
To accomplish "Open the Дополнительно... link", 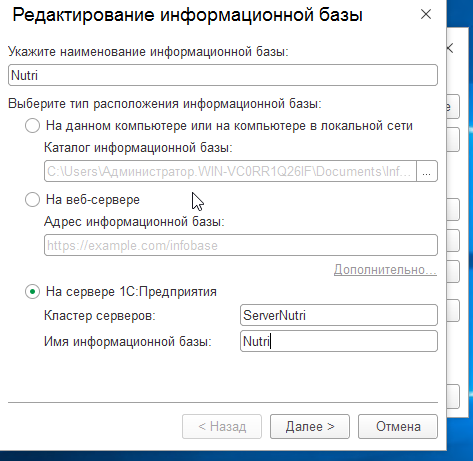I will [385, 270].
